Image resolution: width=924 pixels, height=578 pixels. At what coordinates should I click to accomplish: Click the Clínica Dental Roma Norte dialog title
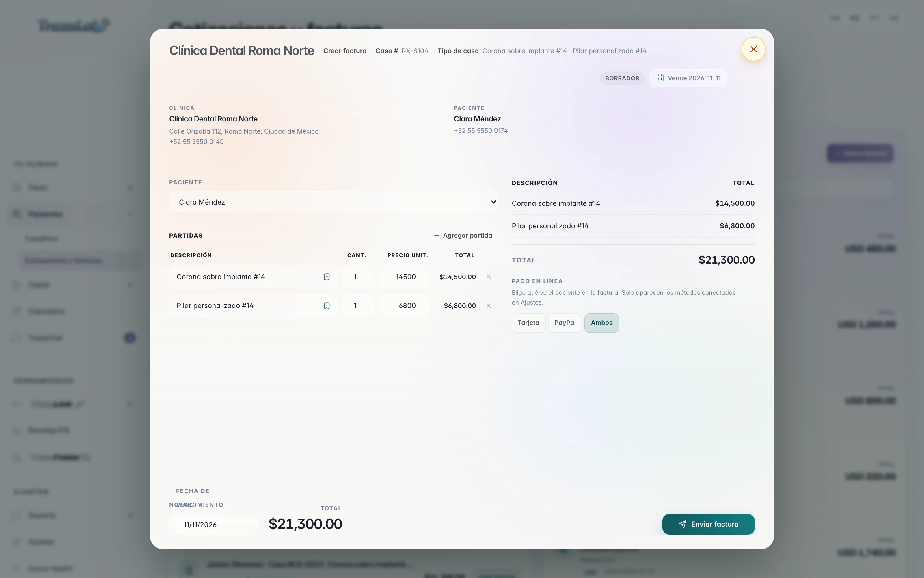(241, 51)
